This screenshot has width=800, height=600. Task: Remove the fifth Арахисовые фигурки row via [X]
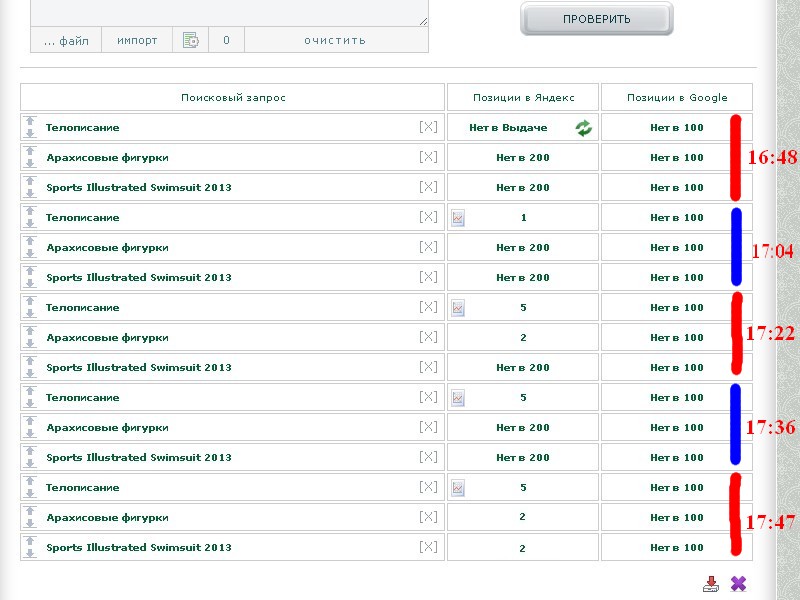(428, 517)
